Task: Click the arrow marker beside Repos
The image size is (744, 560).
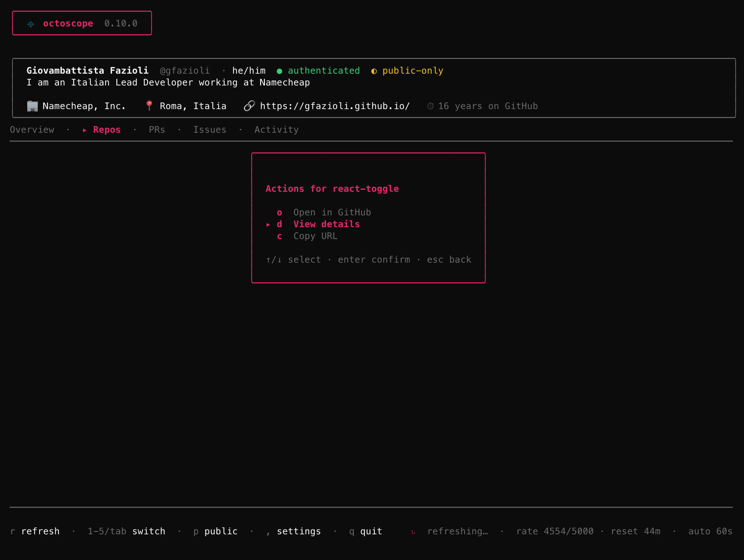Action: tap(84, 130)
